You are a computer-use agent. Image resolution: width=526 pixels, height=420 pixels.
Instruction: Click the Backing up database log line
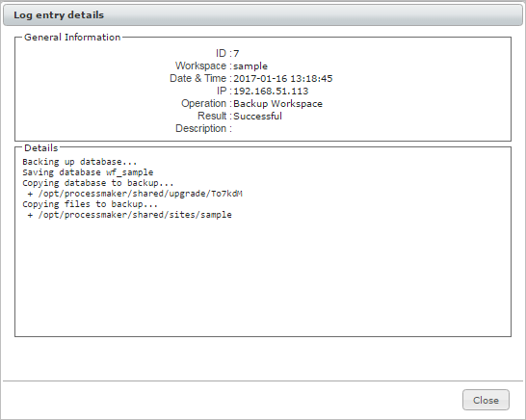(80, 162)
